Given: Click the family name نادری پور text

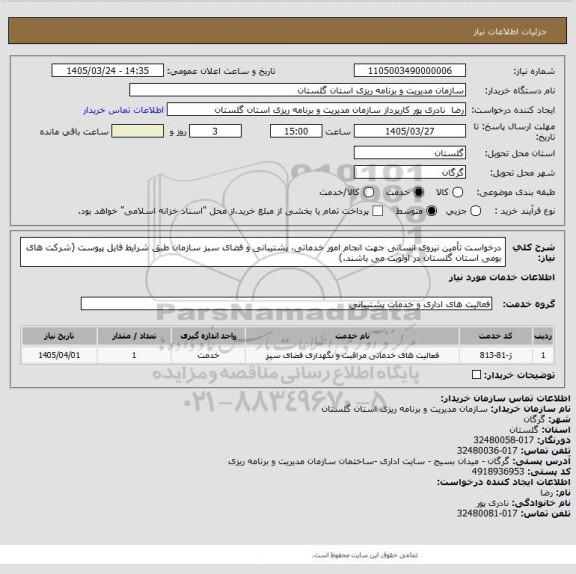Looking at the screenshot, I should 493,503.
